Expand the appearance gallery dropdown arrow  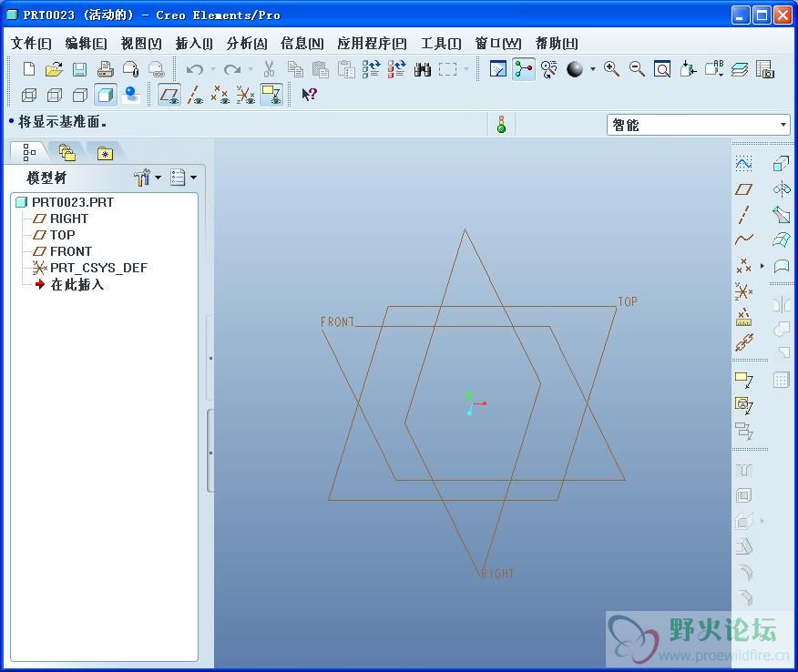[592, 68]
